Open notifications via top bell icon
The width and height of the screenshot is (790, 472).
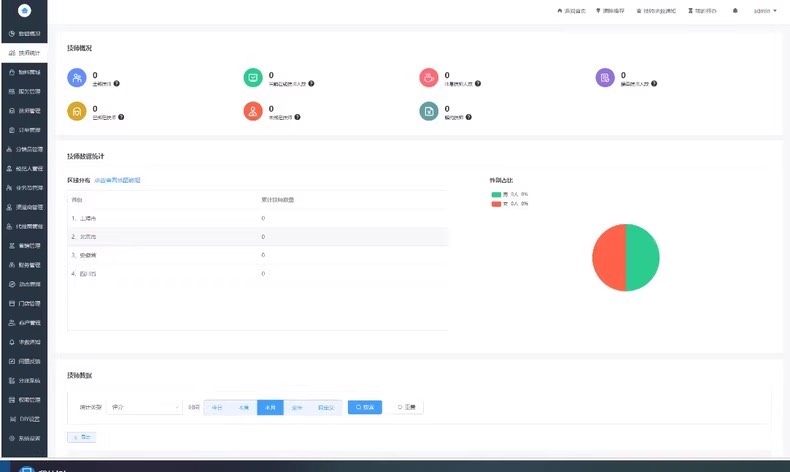coord(735,11)
